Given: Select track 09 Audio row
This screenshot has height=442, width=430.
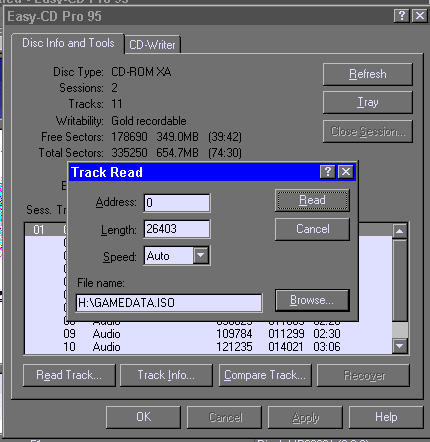Looking at the screenshot, I should 208,334.
